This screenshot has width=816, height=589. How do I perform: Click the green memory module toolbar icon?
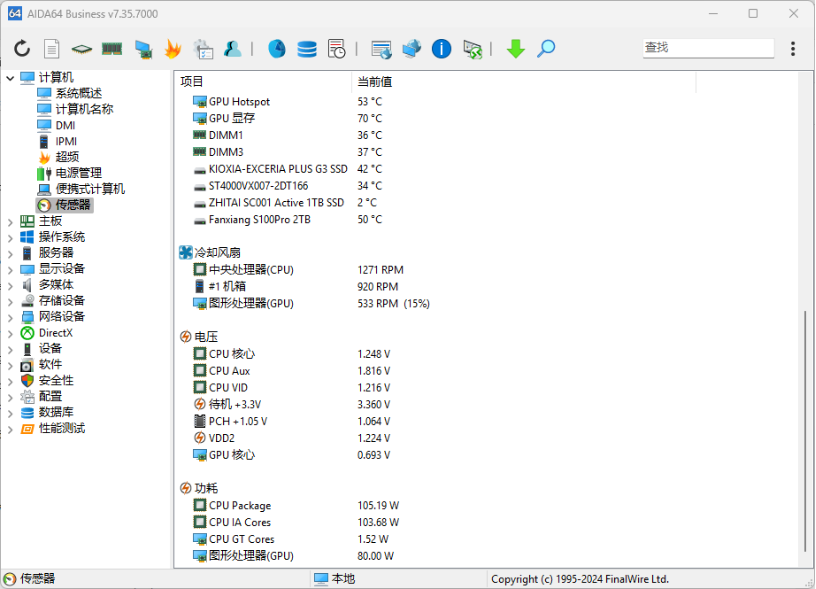coord(112,49)
